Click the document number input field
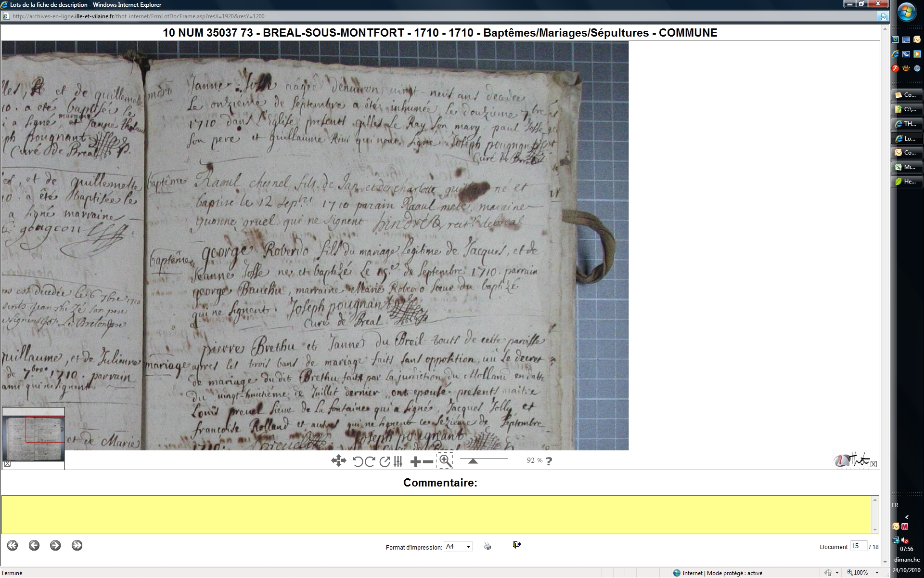The height and width of the screenshot is (578, 924). click(858, 546)
